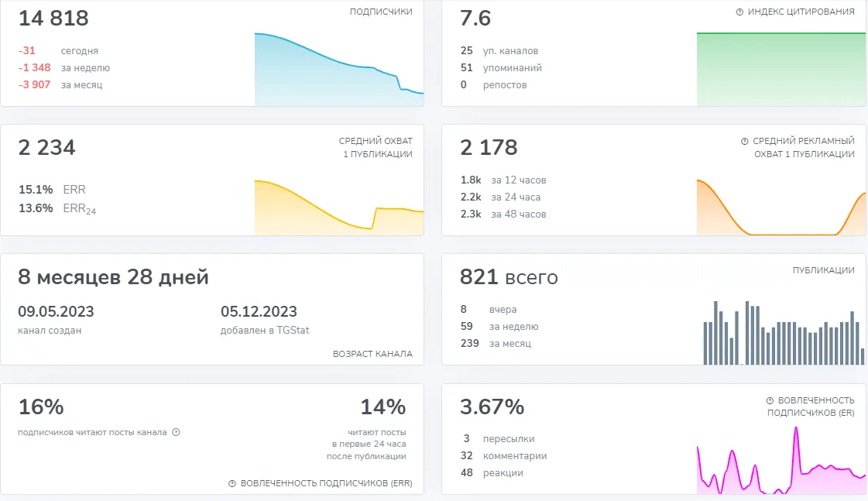Click the 09.05.2023 channel creation date
This screenshot has height=501, width=868.
click(x=56, y=311)
